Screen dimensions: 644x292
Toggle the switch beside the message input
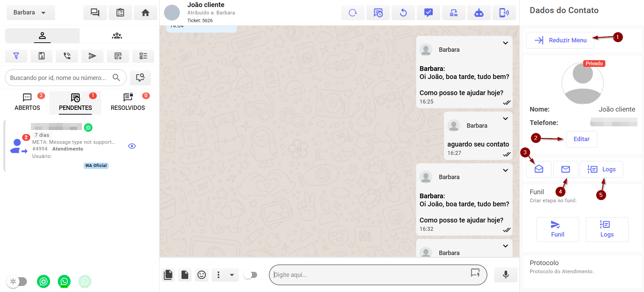(250, 275)
